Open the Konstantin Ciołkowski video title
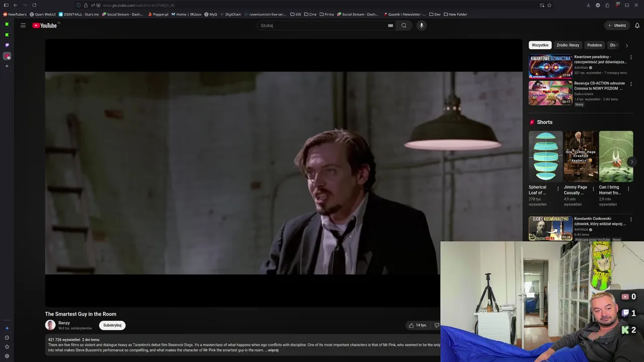This screenshot has height=362, width=644. [x=600, y=221]
